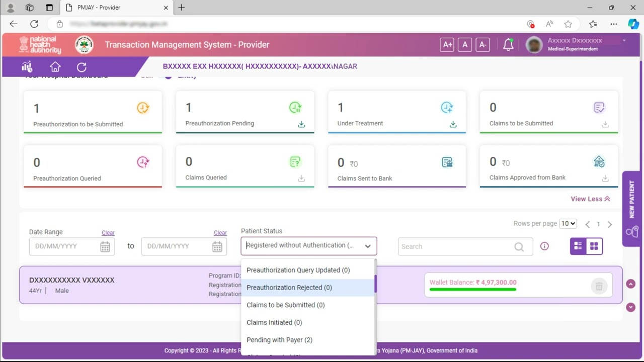Expand row with down arrow circle
This screenshot has width=644, height=362.
click(631, 307)
